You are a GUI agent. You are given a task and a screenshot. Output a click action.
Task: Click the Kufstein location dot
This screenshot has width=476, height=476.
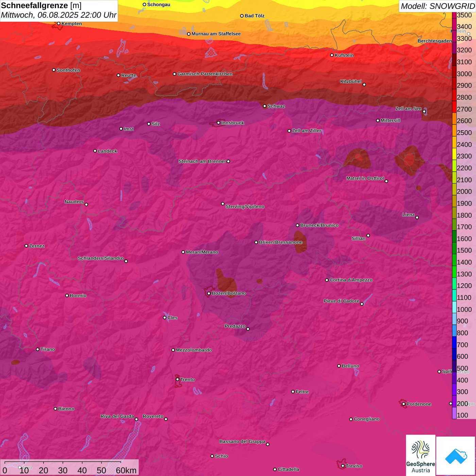[x=332, y=55]
